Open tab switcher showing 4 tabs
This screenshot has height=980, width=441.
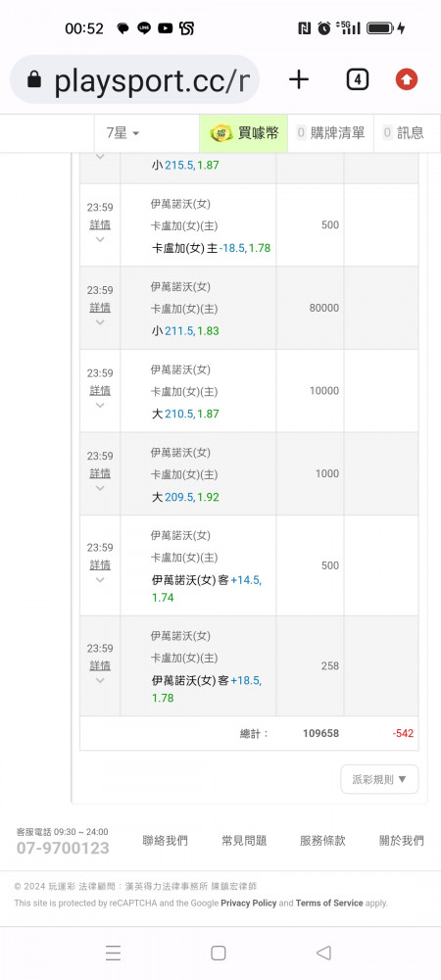[x=357, y=79]
